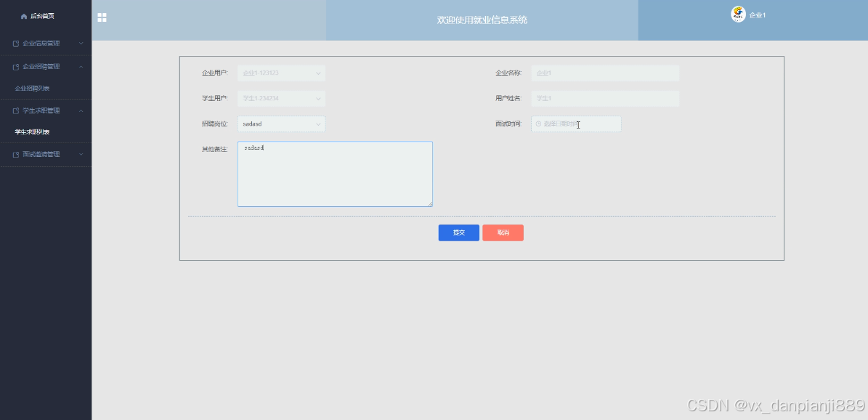Toggle sidebar with the four-square grid icon
The width and height of the screenshot is (868, 420).
(102, 17)
